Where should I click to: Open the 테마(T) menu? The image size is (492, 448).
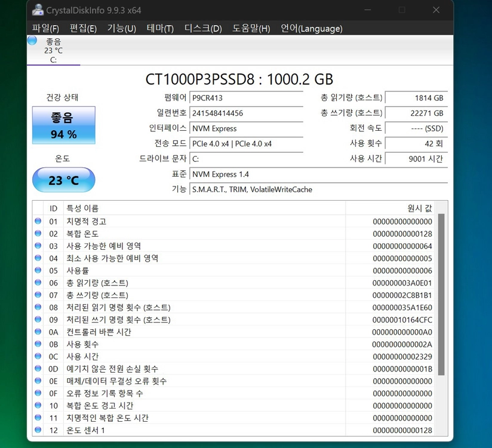coord(160,29)
